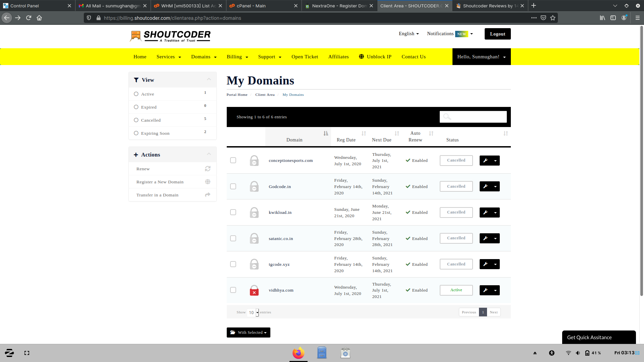
Task: Check the box for vidhhya.com
Action: pyautogui.click(x=233, y=290)
